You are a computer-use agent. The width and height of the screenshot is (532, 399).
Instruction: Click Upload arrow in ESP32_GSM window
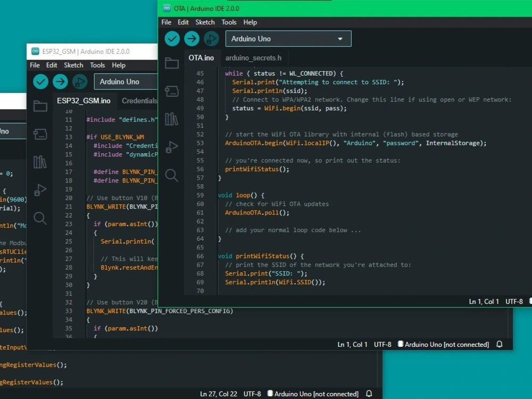(x=60, y=82)
